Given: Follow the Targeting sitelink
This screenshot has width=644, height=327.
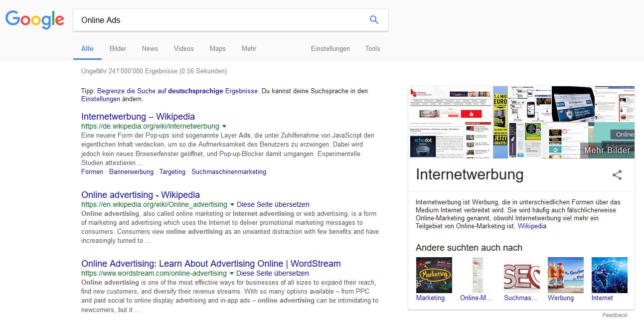Looking at the screenshot, I should (172, 171).
